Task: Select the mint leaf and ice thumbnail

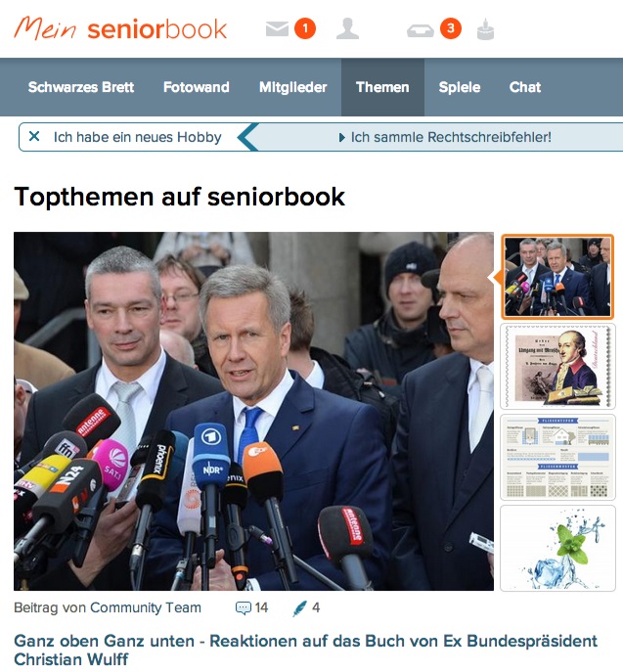Action: (x=557, y=548)
